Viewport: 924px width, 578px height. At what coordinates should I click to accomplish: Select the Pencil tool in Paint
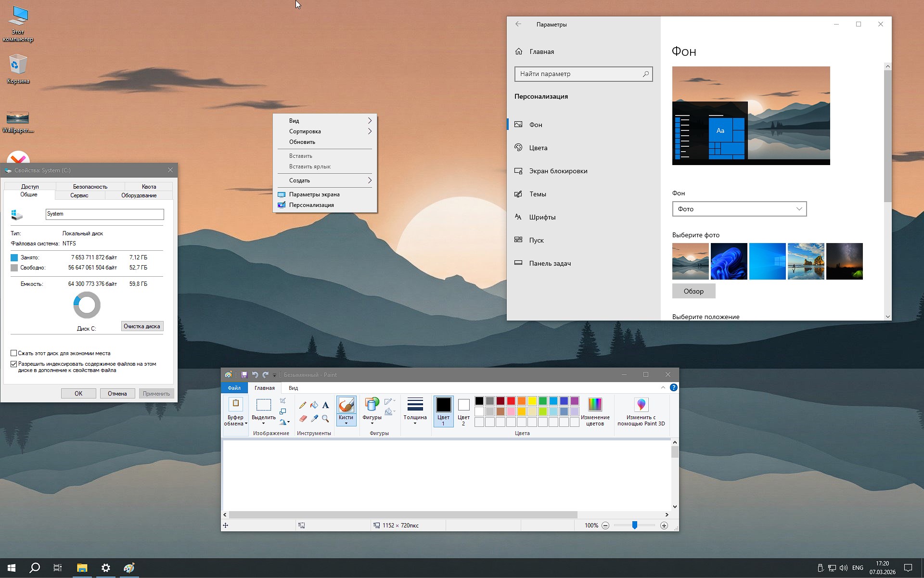point(303,405)
